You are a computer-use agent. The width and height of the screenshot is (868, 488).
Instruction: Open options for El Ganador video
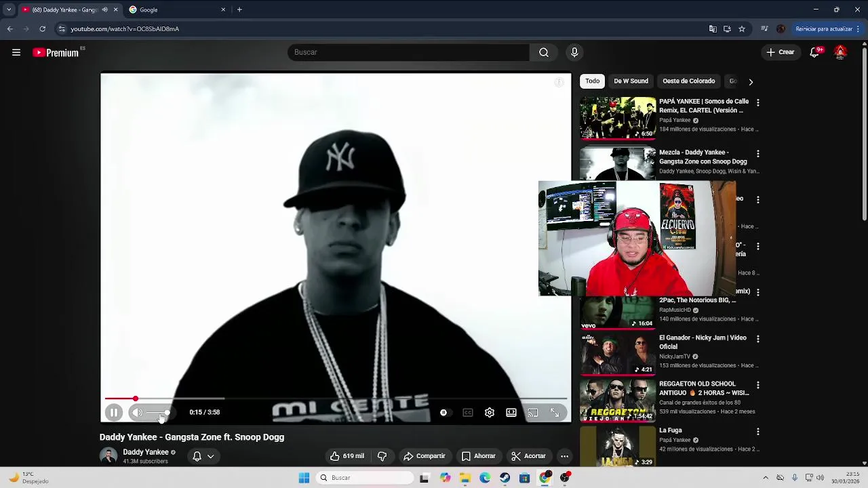757,339
